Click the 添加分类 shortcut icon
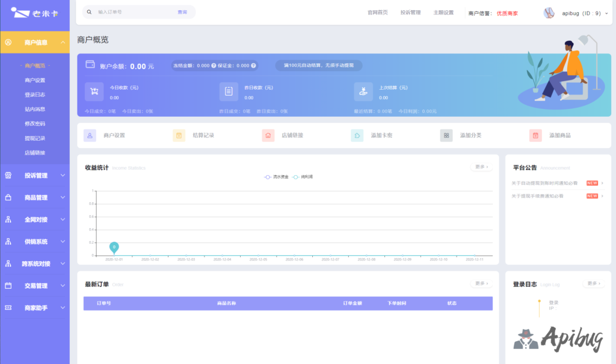 (446, 135)
